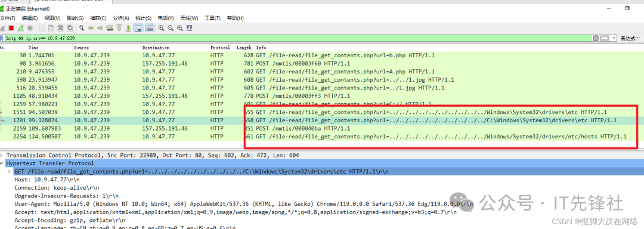Jump to the last packet

point(128,28)
